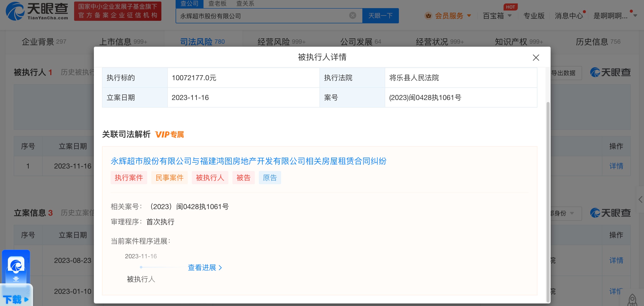Click the 被告 tag

click(x=244, y=178)
